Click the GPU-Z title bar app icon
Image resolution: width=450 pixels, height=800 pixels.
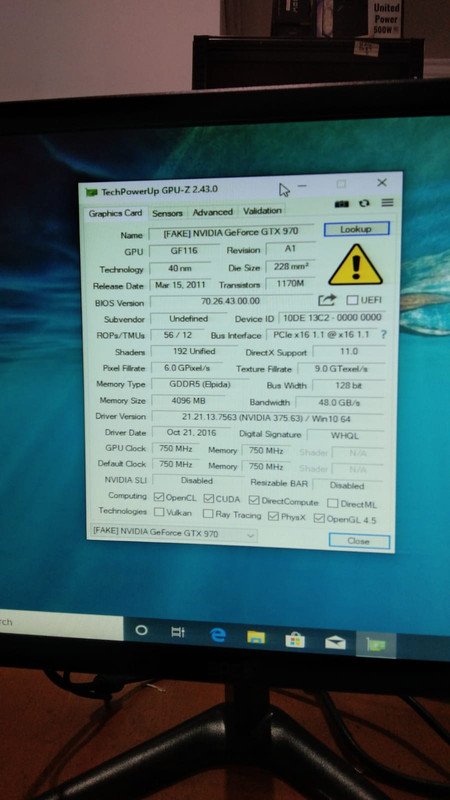pos(92,192)
